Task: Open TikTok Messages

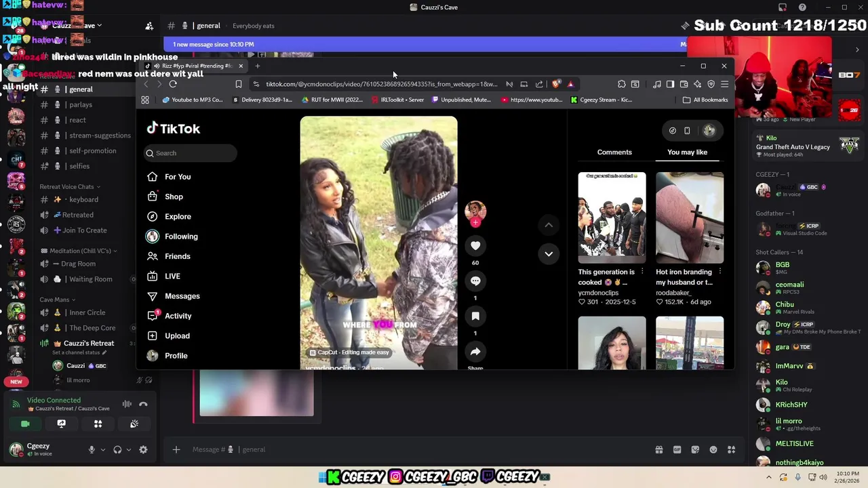Action: [x=174, y=296]
